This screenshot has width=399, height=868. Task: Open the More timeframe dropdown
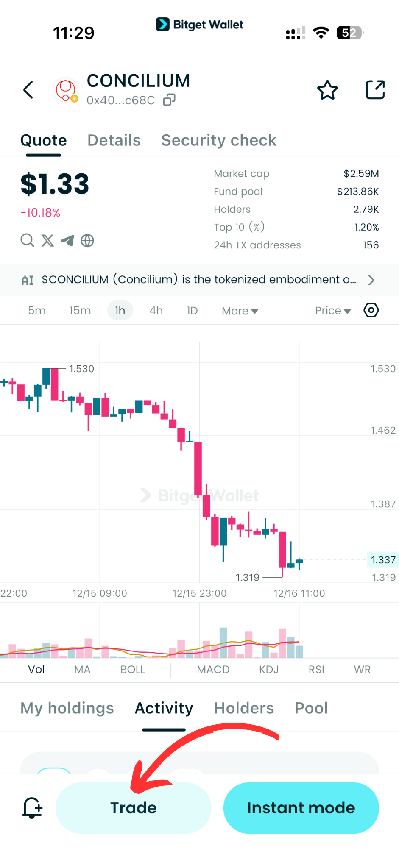(239, 310)
